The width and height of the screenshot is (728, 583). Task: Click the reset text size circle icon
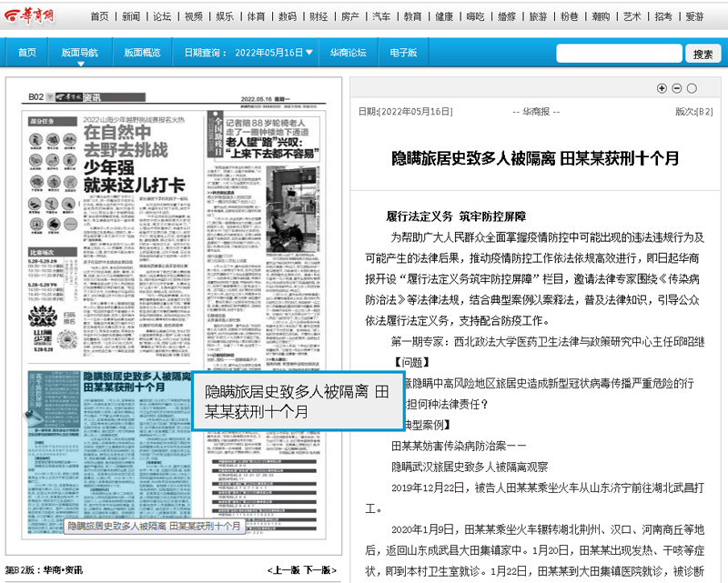692,88
